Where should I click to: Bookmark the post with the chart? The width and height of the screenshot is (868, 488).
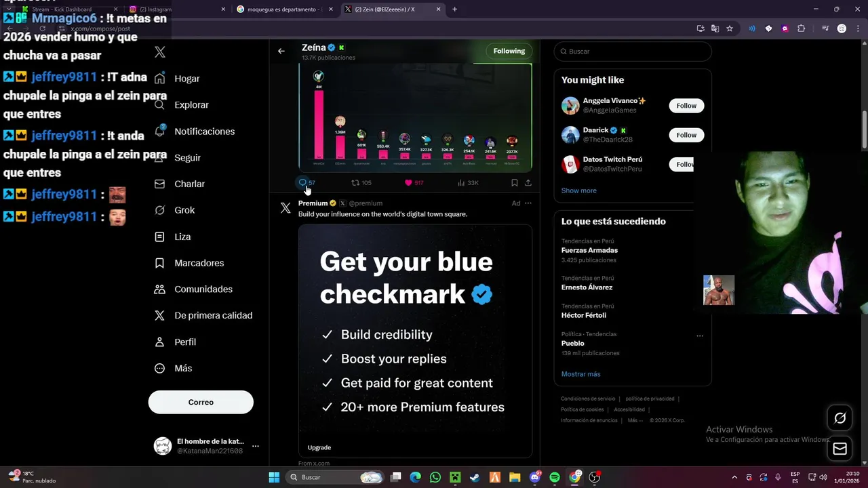tap(515, 183)
